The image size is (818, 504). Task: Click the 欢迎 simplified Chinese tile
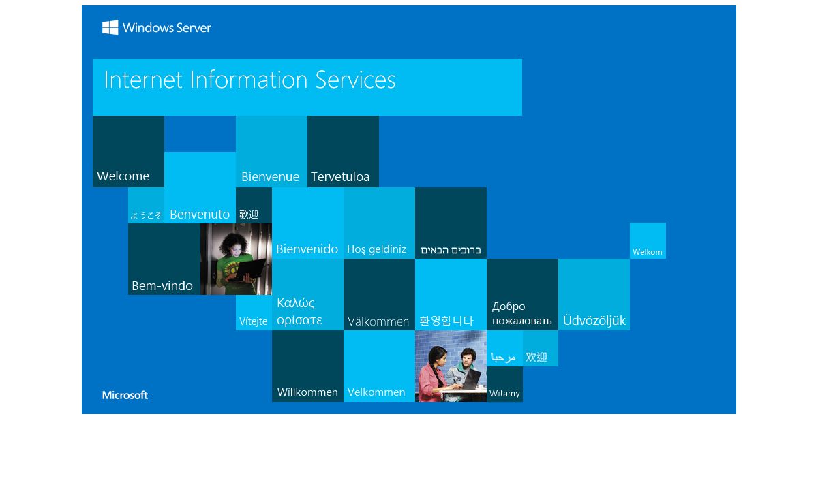[541, 348]
